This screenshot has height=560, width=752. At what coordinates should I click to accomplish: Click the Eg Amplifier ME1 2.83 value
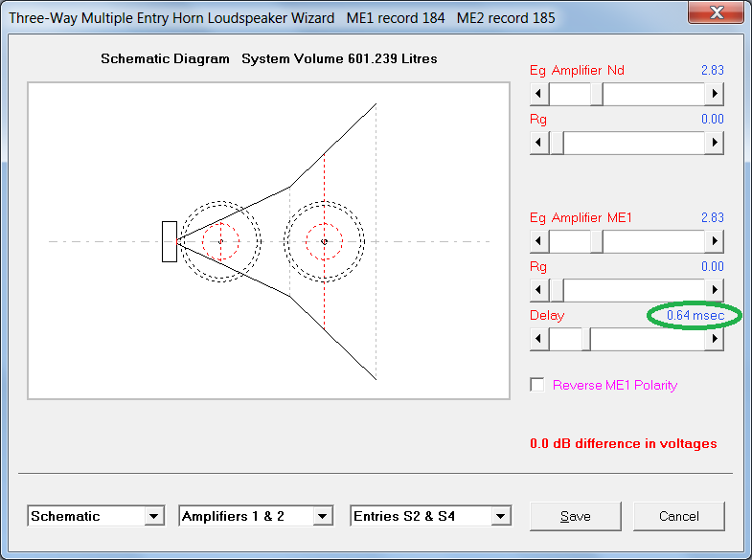coord(712,217)
